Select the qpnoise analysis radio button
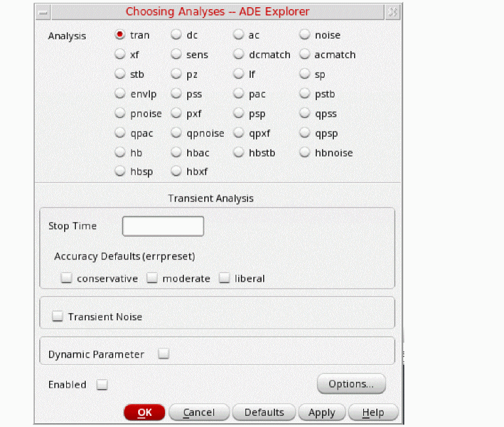The image size is (504, 427). [176, 132]
